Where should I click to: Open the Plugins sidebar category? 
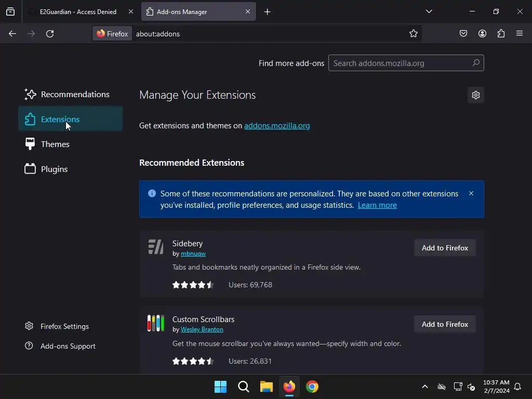click(70, 169)
